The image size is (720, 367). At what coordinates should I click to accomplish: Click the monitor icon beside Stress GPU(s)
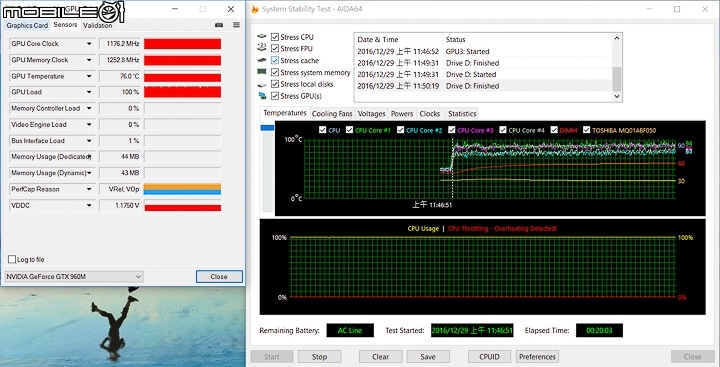262,96
